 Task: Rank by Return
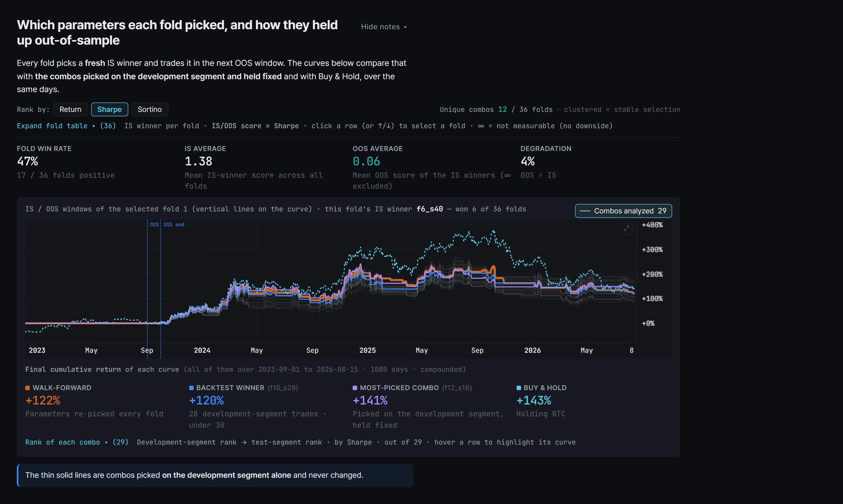[70, 109]
